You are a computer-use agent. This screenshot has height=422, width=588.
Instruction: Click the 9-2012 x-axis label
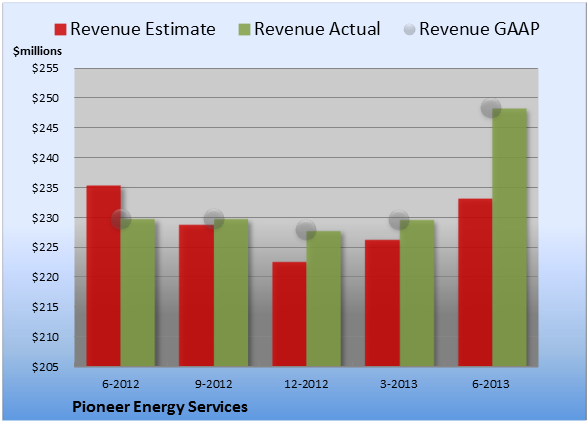[214, 384]
